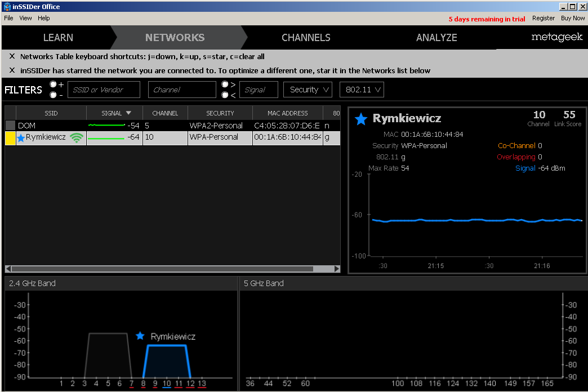Click the Buy Now link
The height and width of the screenshot is (392, 588).
(x=573, y=18)
